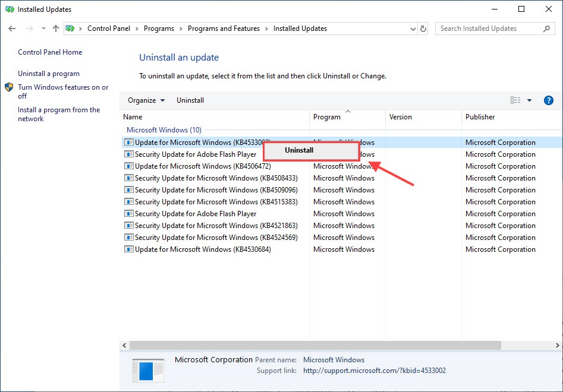Expand recent locations next to forward arrow

point(43,28)
